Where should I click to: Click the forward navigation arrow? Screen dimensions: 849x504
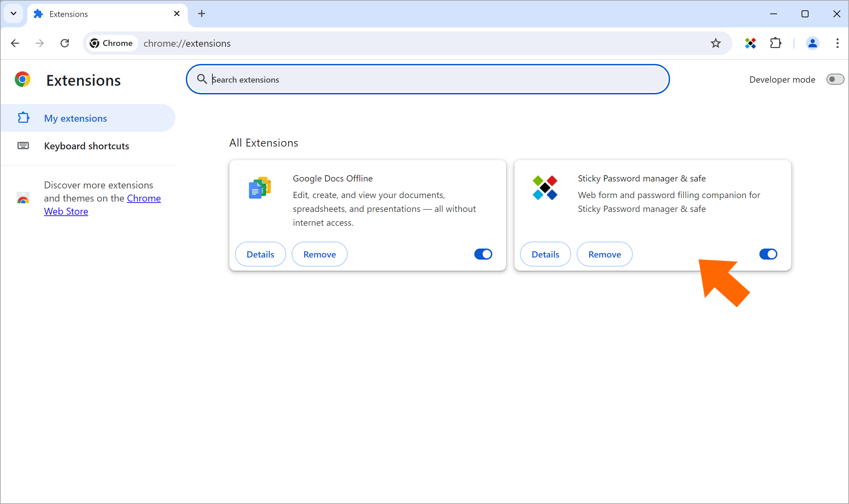pyautogui.click(x=40, y=43)
